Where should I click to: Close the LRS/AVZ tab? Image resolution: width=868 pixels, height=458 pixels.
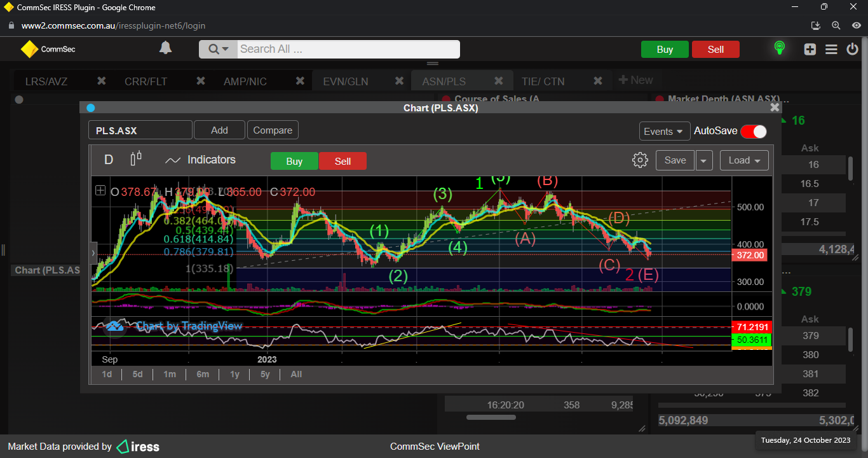coord(101,81)
